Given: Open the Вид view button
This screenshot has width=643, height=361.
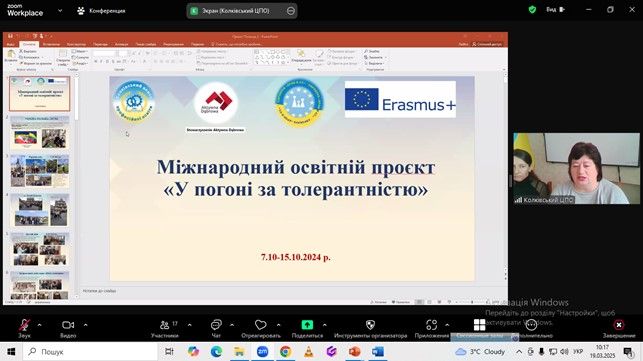Looking at the screenshot, I should [556, 9].
